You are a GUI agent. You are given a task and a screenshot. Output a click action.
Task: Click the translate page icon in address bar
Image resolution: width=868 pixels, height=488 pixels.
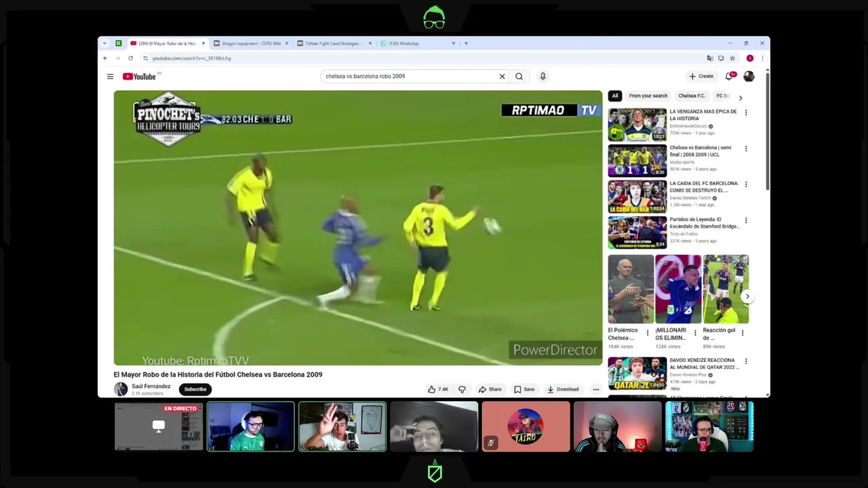[x=709, y=58]
